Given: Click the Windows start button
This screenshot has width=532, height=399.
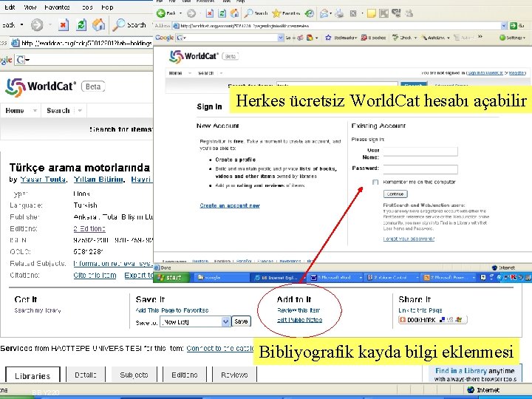Looking at the screenshot, I should point(171,278).
